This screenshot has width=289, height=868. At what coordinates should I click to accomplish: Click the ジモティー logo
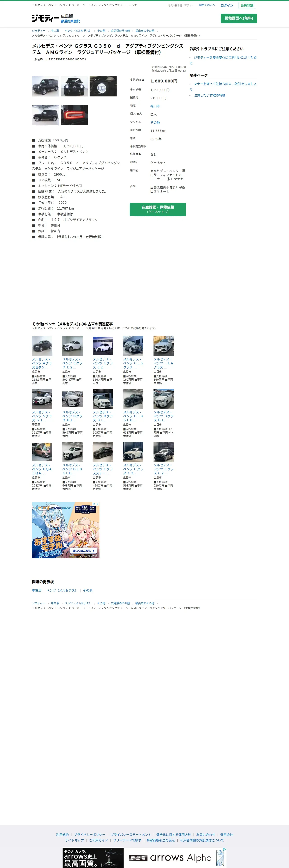click(45, 18)
